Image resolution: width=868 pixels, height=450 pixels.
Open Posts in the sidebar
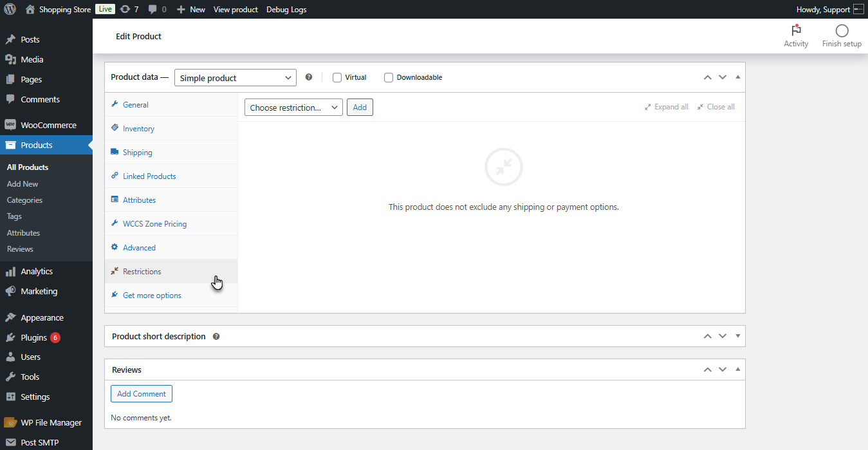click(x=46, y=39)
